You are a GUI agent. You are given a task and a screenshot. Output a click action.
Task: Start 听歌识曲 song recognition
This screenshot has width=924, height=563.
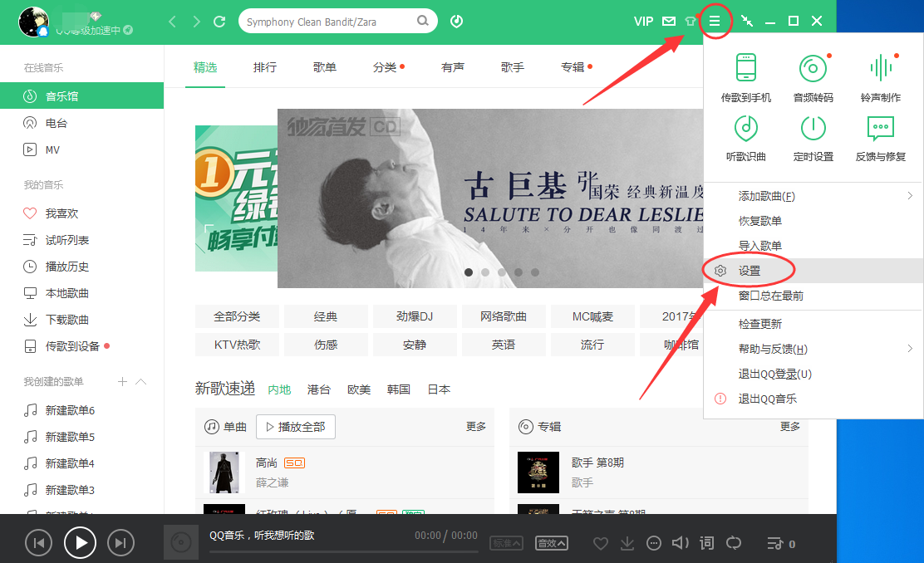[x=745, y=138]
